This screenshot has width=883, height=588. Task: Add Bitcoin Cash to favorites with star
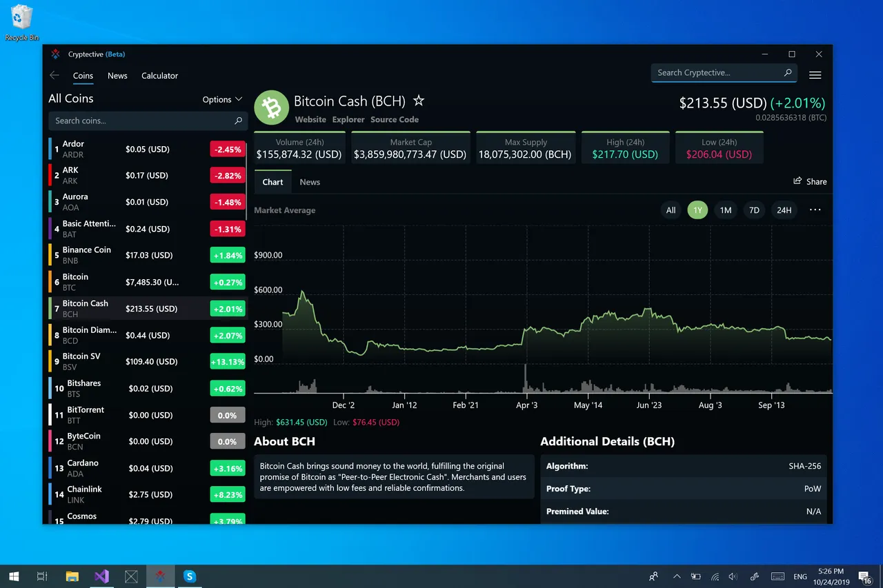click(x=418, y=101)
